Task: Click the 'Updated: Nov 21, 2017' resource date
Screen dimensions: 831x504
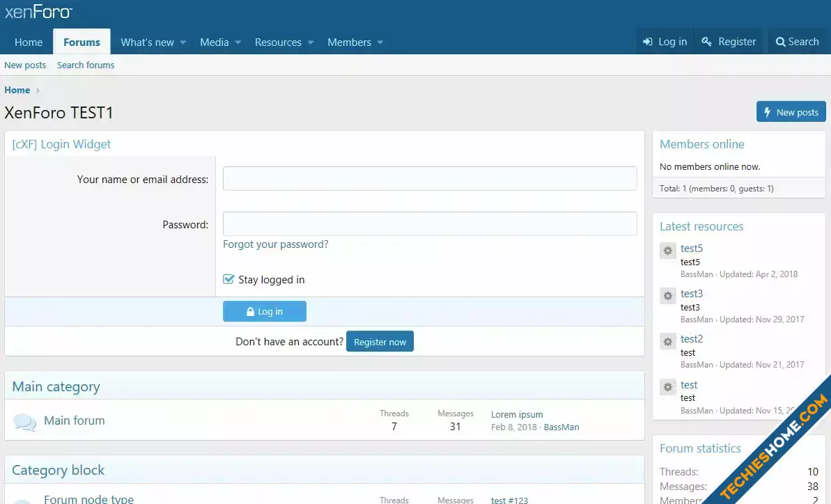Action: [761, 365]
